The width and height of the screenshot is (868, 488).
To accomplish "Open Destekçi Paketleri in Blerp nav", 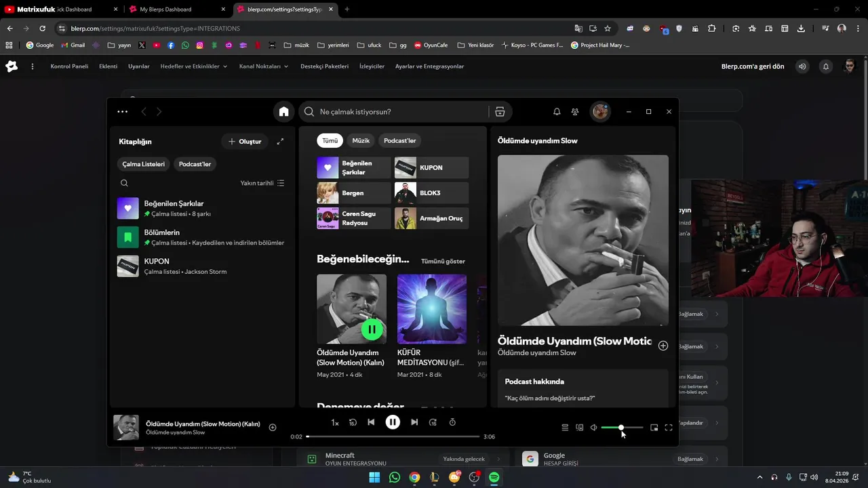I will (324, 66).
